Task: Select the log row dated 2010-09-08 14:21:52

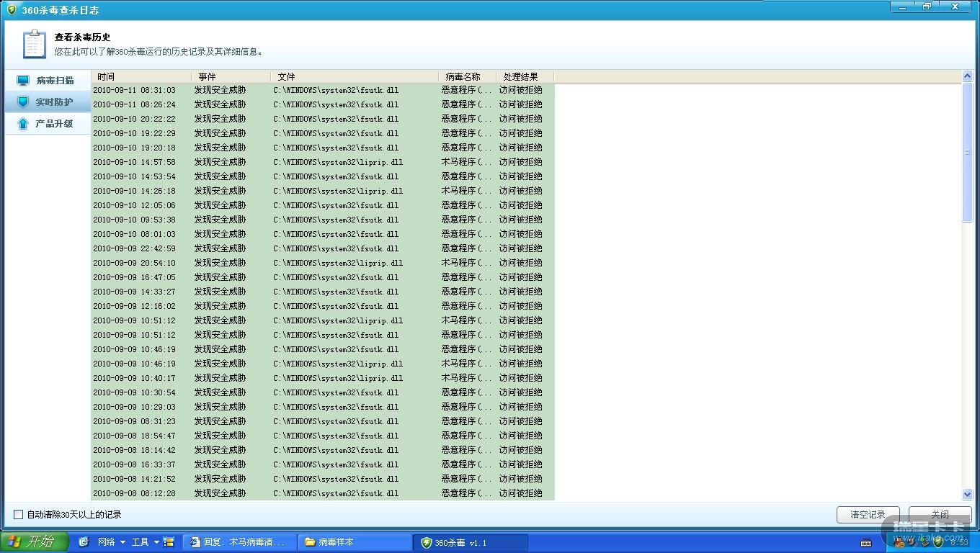Action: (x=323, y=479)
